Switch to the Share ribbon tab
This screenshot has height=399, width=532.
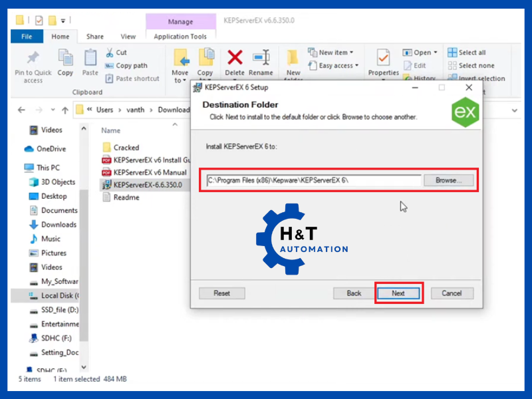click(x=94, y=37)
